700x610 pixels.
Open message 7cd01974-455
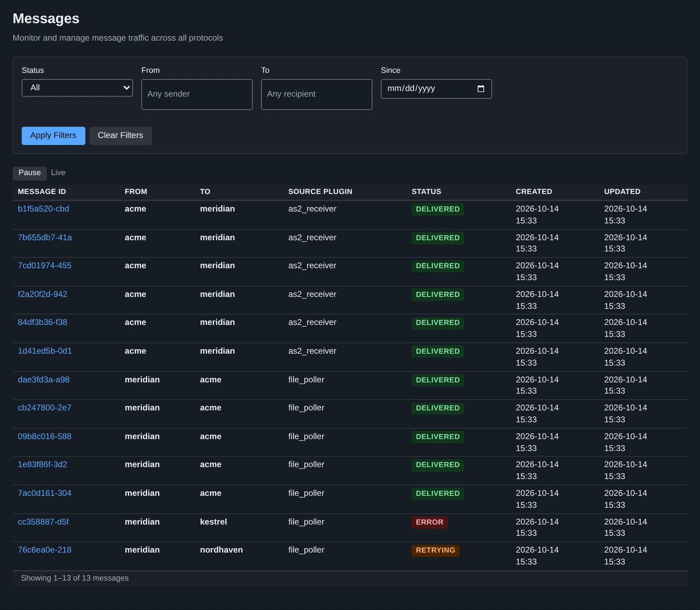click(x=44, y=266)
